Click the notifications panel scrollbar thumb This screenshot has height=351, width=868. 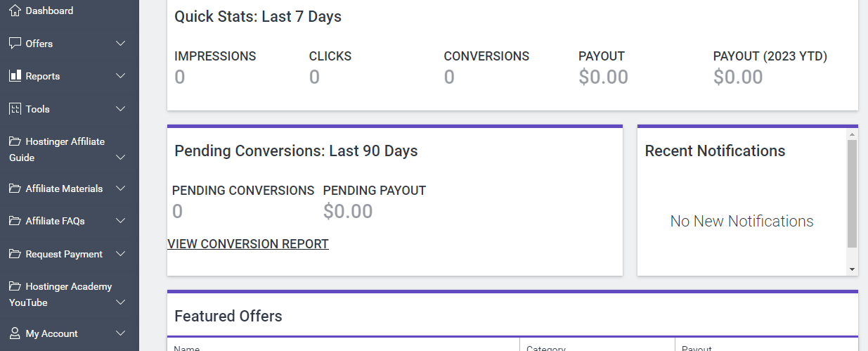pyautogui.click(x=852, y=193)
